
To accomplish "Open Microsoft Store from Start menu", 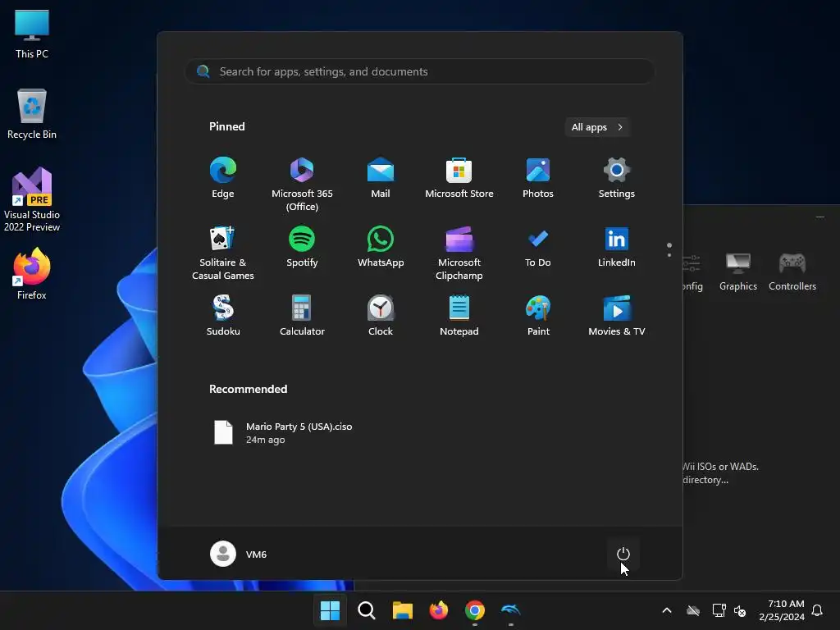I will pyautogui.click(x=459, y=178).
